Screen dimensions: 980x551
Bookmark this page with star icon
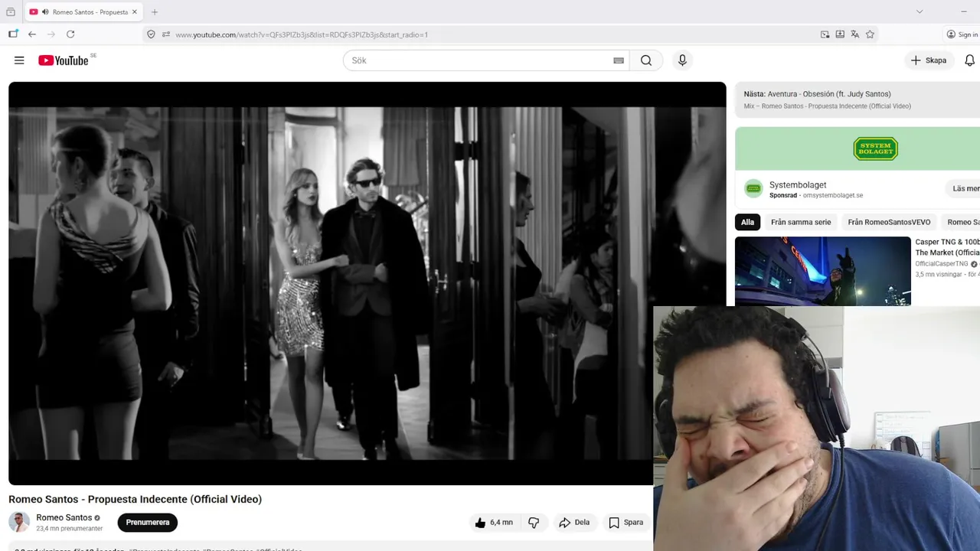pyautogui.click(x=870, y=34)
